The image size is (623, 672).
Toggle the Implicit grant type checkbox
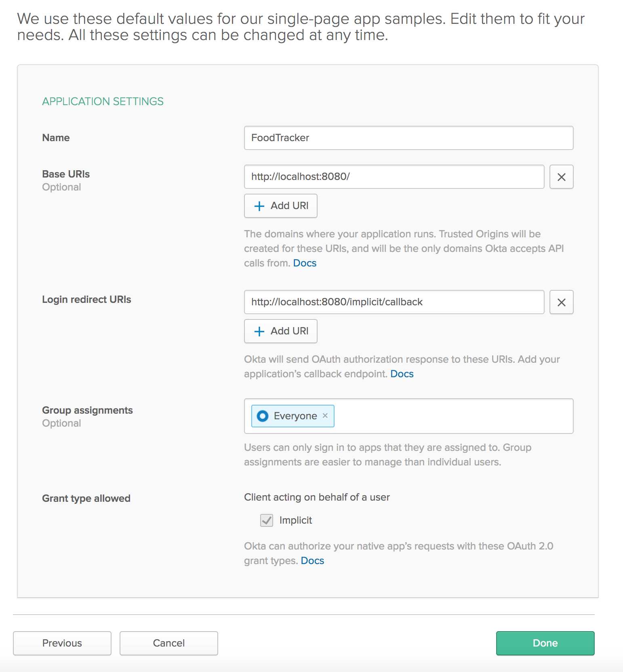[x=267, y=520]
